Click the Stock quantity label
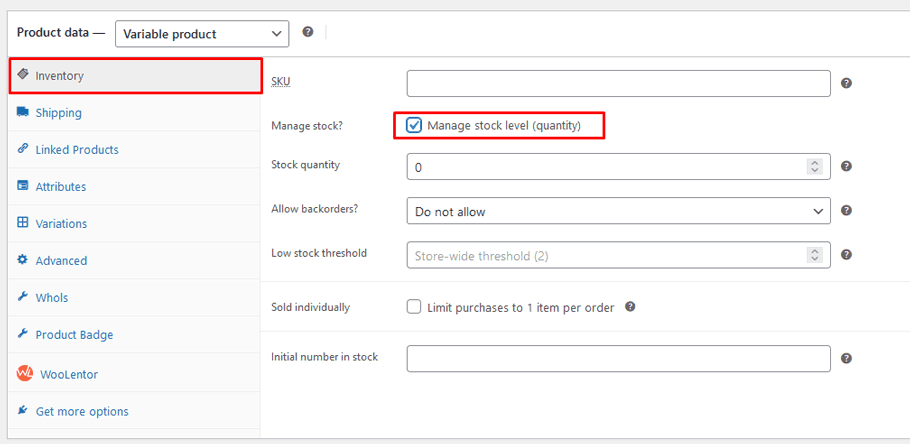Screen dimensions: 910x444 305,165
